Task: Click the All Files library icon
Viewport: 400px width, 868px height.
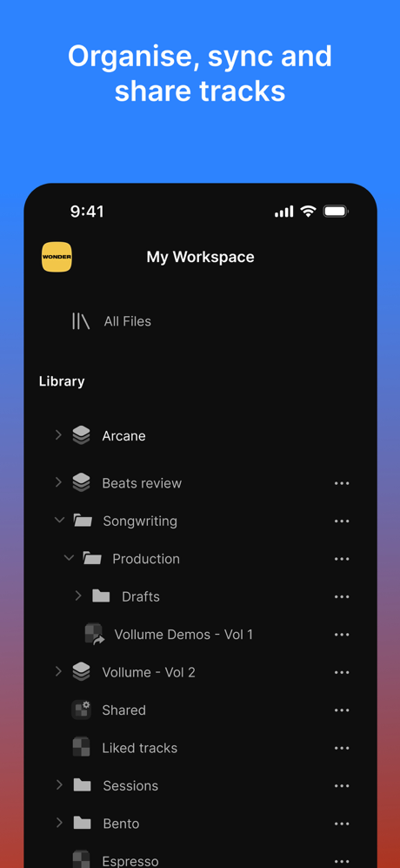Action: coord(81,321)
